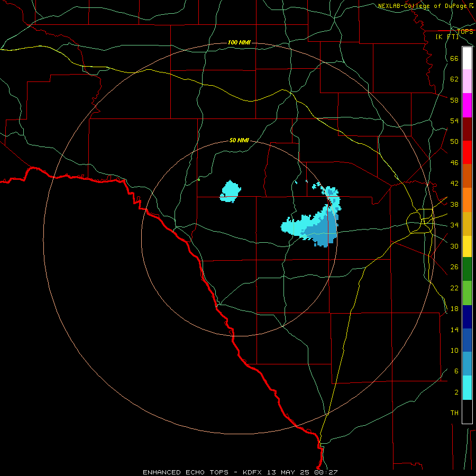This screenshot has height=476, width=476.
Task: Click the cyan 6 kft legend swatch
Action: 467,388
